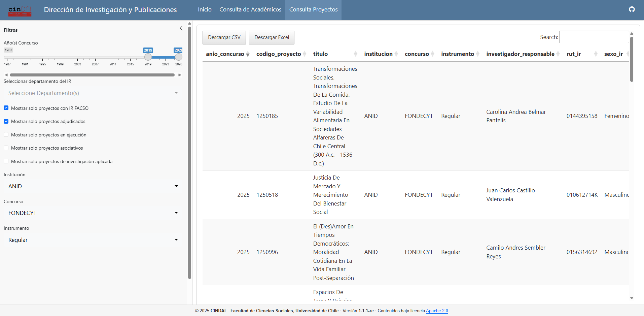The height and width of the screenshot is (316, 644).
Task: Sort by rut_ir column sort icon
Action: [596, 54]
